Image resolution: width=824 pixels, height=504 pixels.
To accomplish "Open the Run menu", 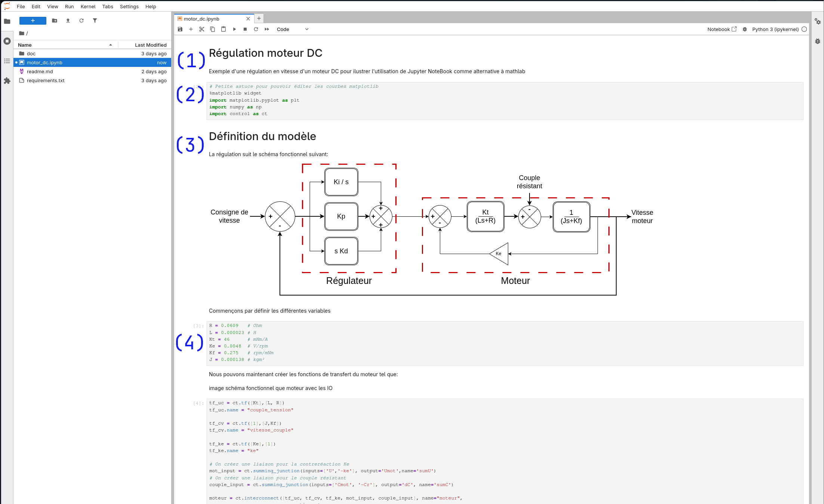I will point(69,6).
